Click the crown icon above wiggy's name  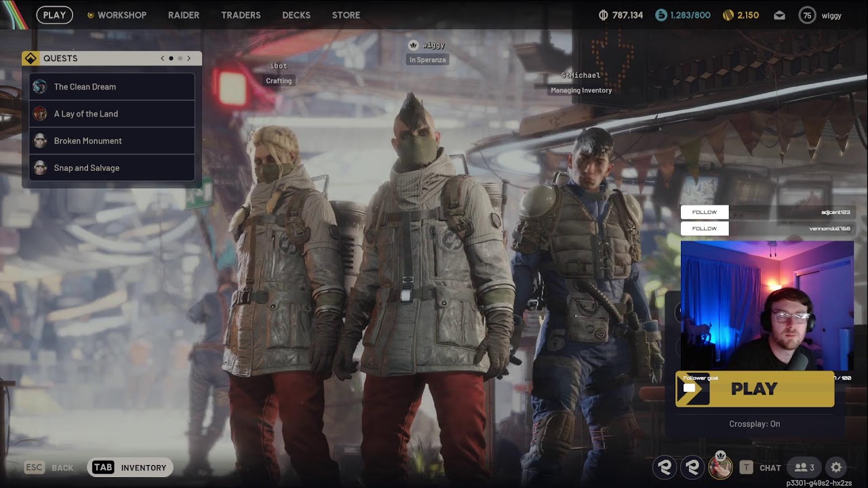[413, 45]
